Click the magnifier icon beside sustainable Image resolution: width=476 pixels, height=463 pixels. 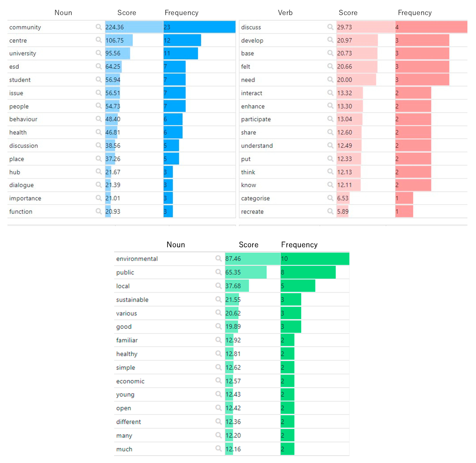[218, 299]
